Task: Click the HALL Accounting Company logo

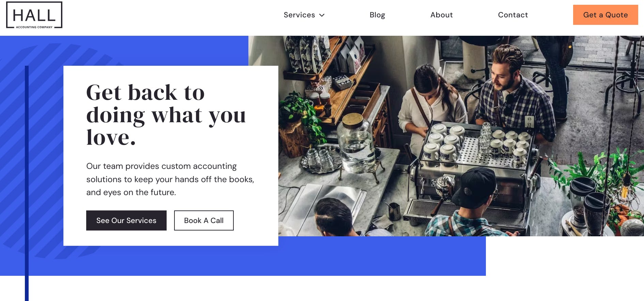Action: (34, 15)
